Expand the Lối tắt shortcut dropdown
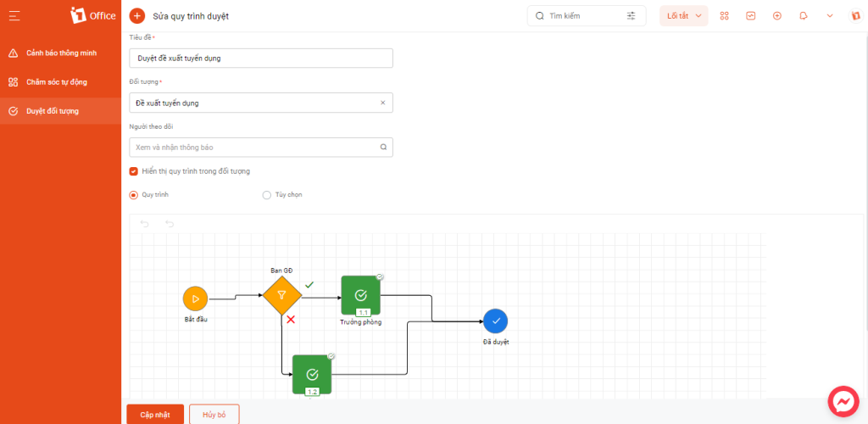This screenshot has height=424, width=868. coord(683,15)
